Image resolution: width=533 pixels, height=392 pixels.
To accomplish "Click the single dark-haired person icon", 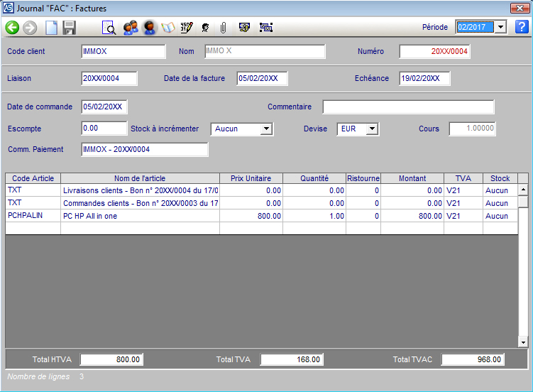I will pos(149,28).
